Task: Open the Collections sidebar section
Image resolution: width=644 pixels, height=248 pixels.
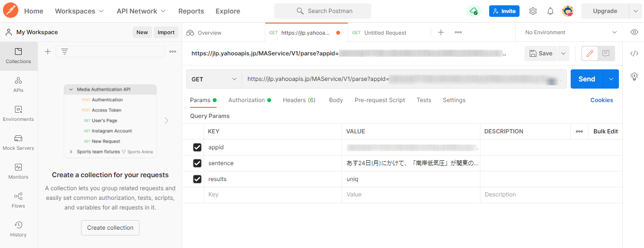Action: tap(18, 56)
